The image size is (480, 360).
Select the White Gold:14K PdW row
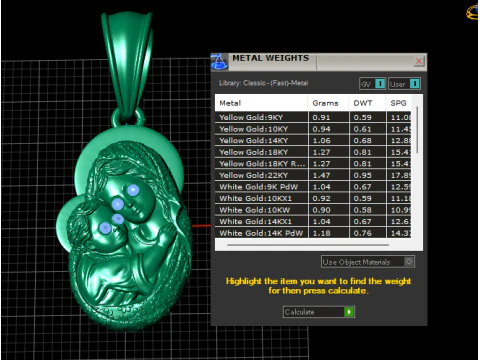point(313,233)
